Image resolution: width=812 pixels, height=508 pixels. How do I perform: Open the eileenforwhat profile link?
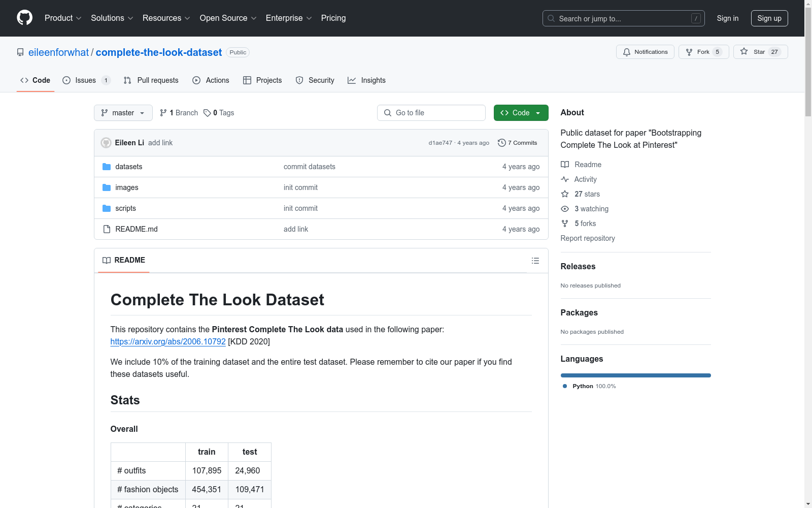point(59,52)
